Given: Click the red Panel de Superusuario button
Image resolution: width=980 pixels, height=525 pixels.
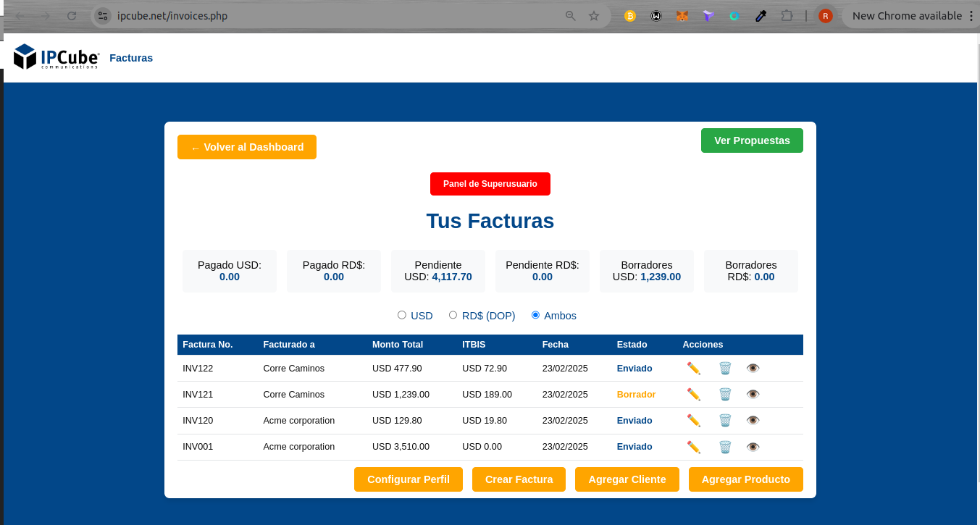Looking at the screenshot, I should point(490,184).
